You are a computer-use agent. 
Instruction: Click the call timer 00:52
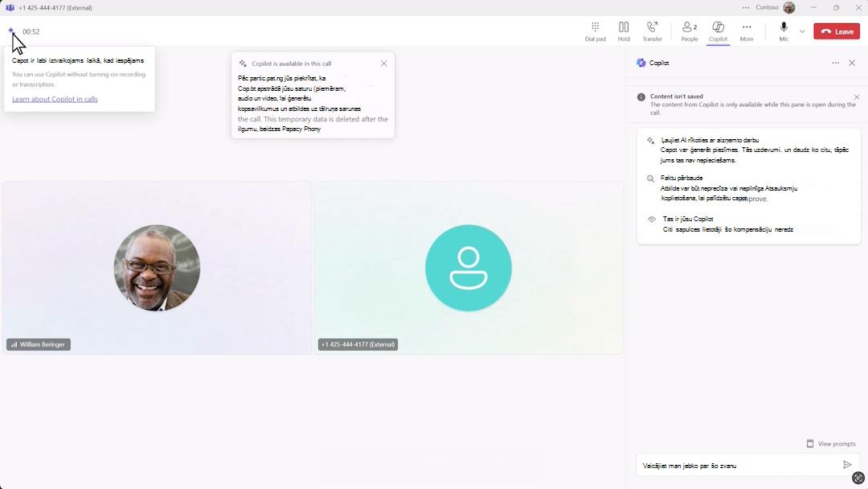(31, 31)
